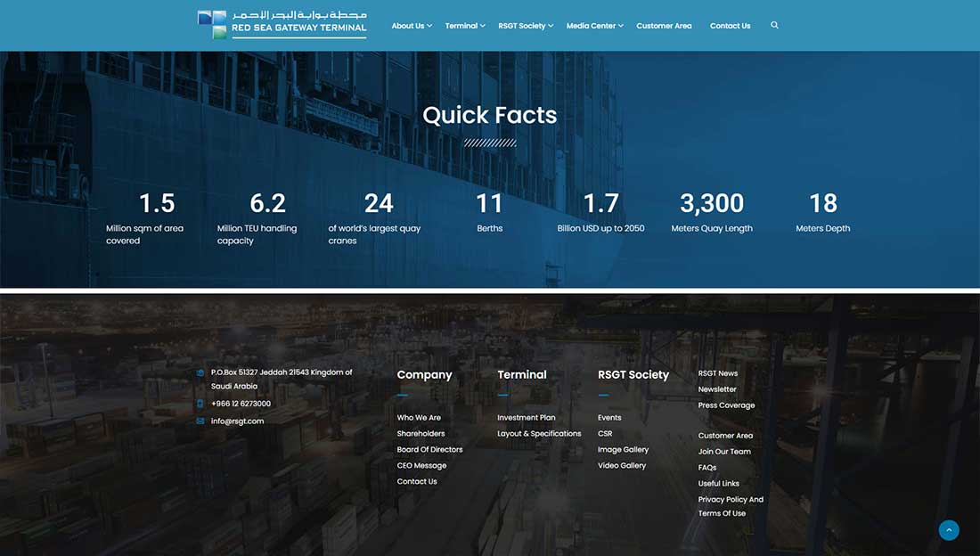Click the address location icon in footer
Image resolution: width=980 pixels, height=556 pixels.
tap(200, 372)
